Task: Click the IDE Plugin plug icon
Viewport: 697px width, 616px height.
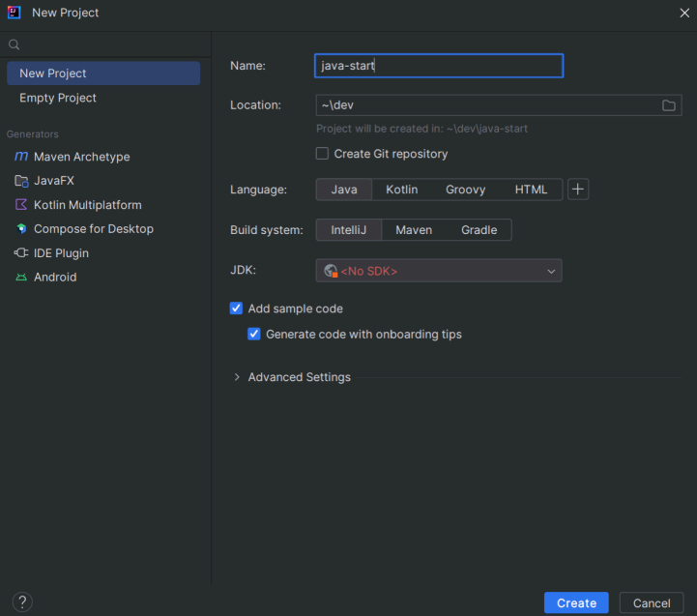Action: pyautogui.click(x=21, y=252)
